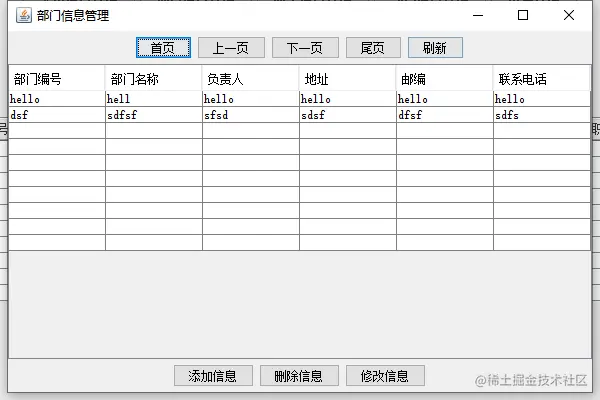This screenshot has width=600, height=400.
Task: Click the Java icon in title bar
Action: [x=24, y=16]
